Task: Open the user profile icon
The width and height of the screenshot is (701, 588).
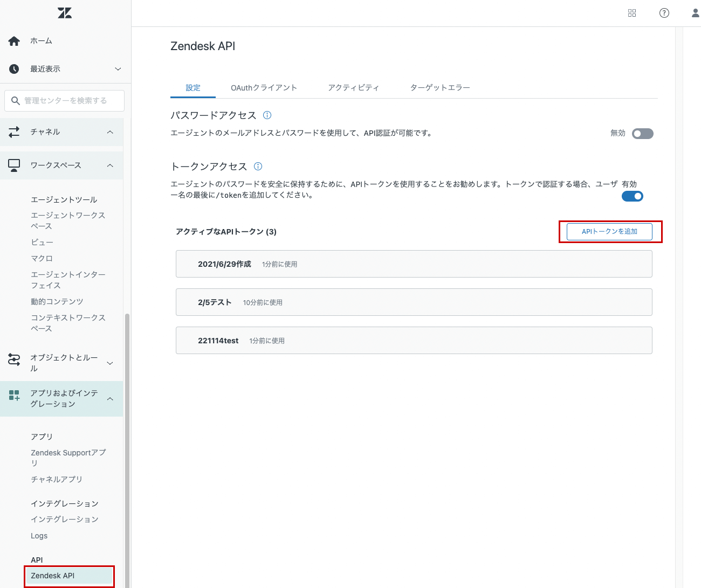Action: click(696, 13)
